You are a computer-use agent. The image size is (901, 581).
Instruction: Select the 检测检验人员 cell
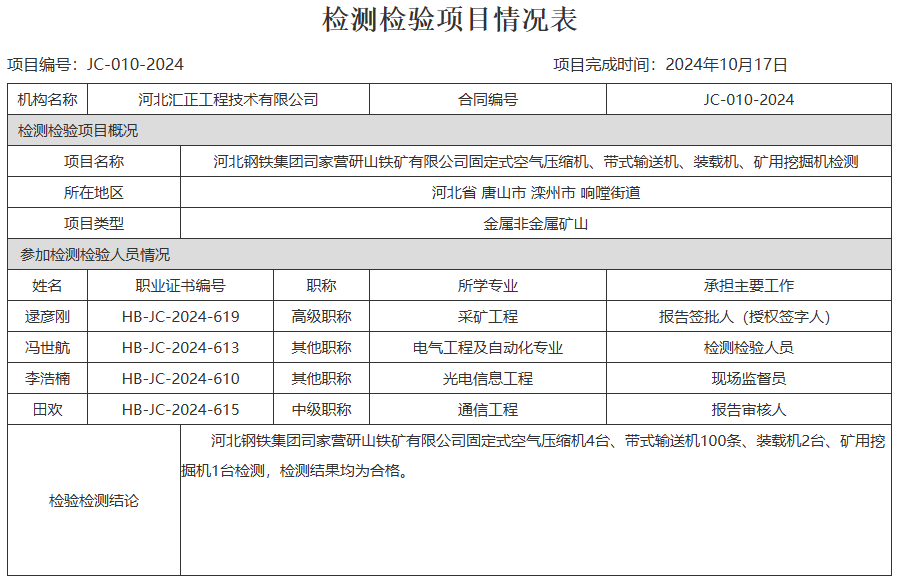749,348
